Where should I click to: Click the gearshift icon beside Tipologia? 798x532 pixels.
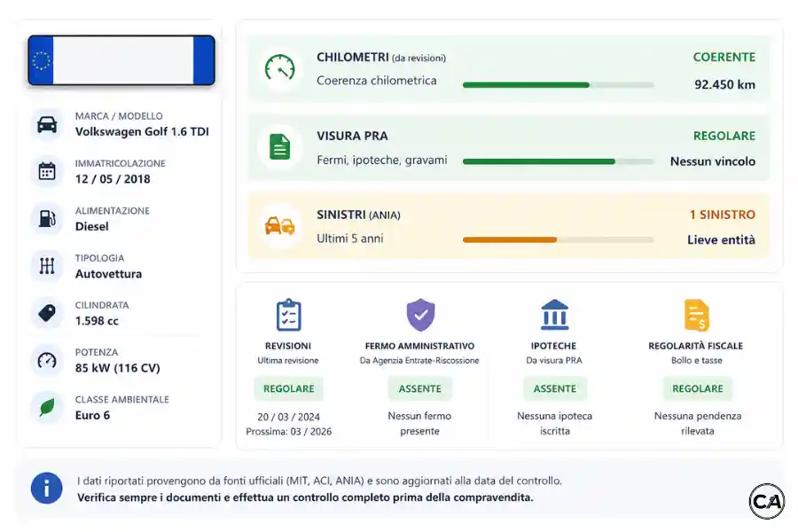pyautogui.click(x=47, y=266)
